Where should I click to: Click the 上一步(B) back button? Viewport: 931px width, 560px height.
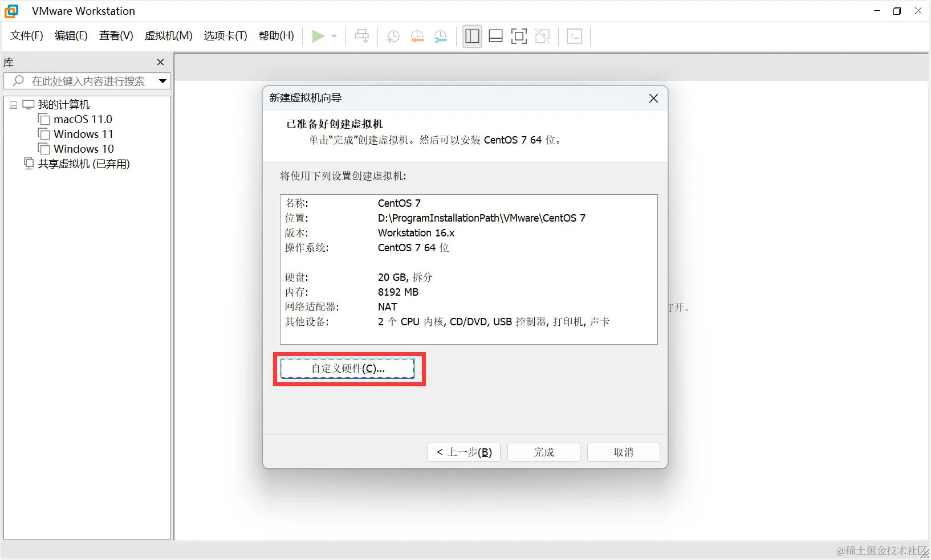[464, 452]
